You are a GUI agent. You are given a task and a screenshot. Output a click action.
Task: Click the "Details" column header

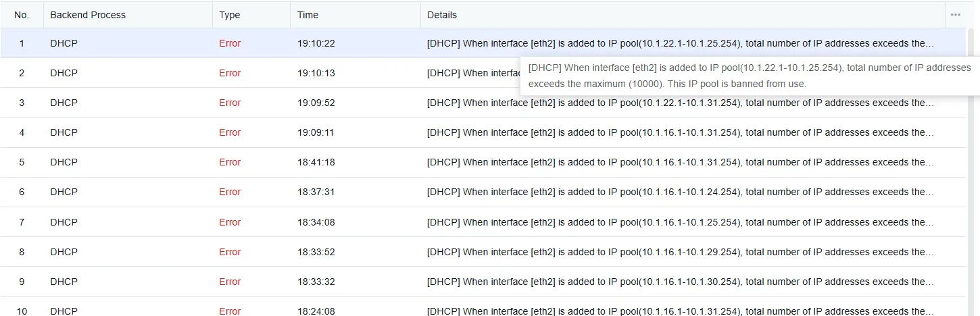click(x=442, y=15)
